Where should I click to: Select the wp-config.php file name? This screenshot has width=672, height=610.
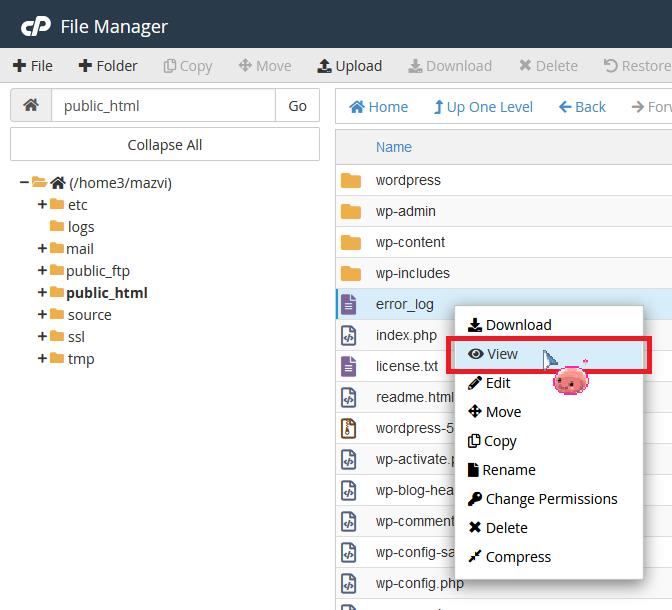tap(420, 583)
